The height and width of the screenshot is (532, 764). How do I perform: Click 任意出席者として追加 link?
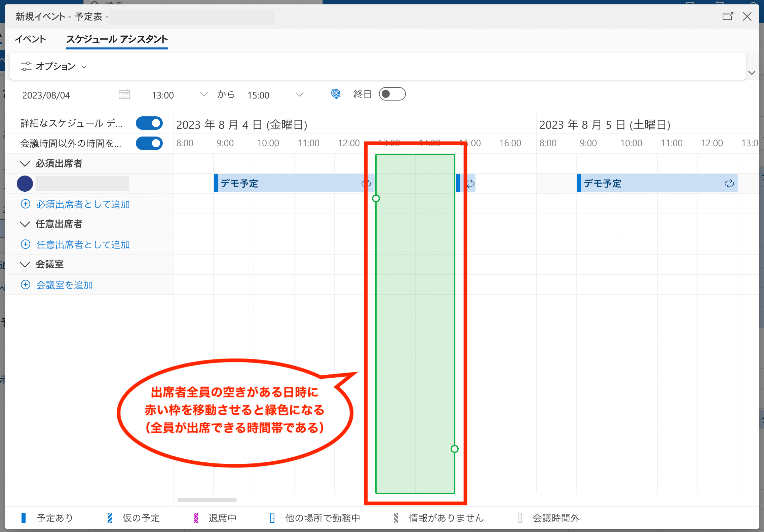(83, 244)
